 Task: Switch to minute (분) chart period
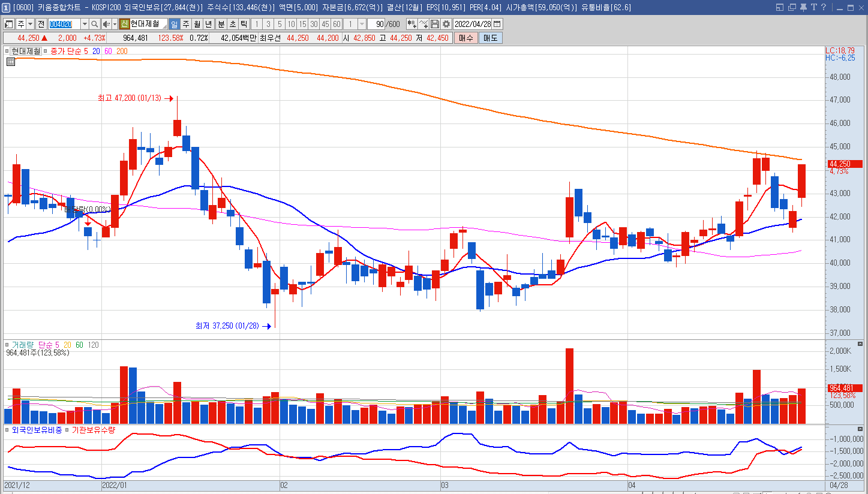click(x=221, y=24)
